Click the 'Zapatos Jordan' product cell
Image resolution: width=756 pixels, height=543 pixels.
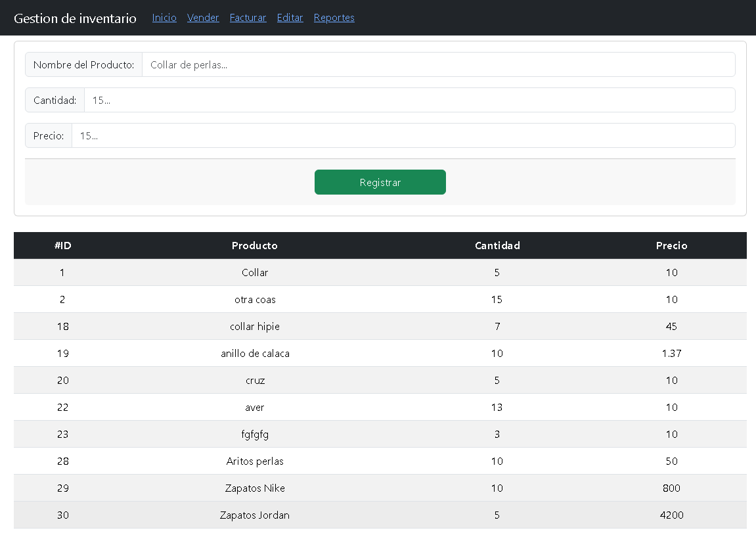pos(255,515)
